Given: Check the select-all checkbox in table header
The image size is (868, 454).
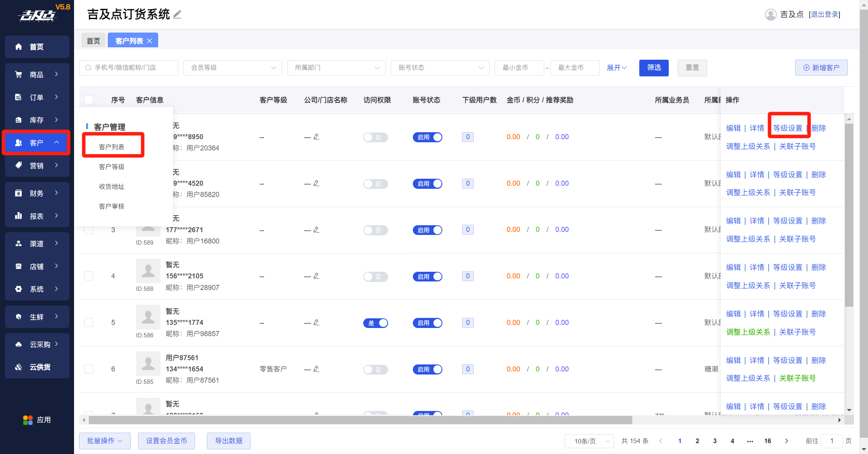Looking at the screenshot, I should 89,100.
